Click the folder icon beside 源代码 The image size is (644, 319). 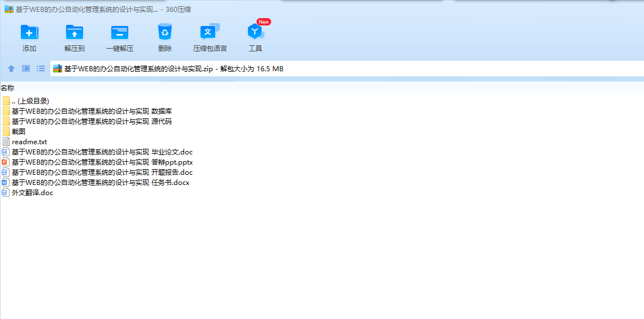tap(6, 121)
